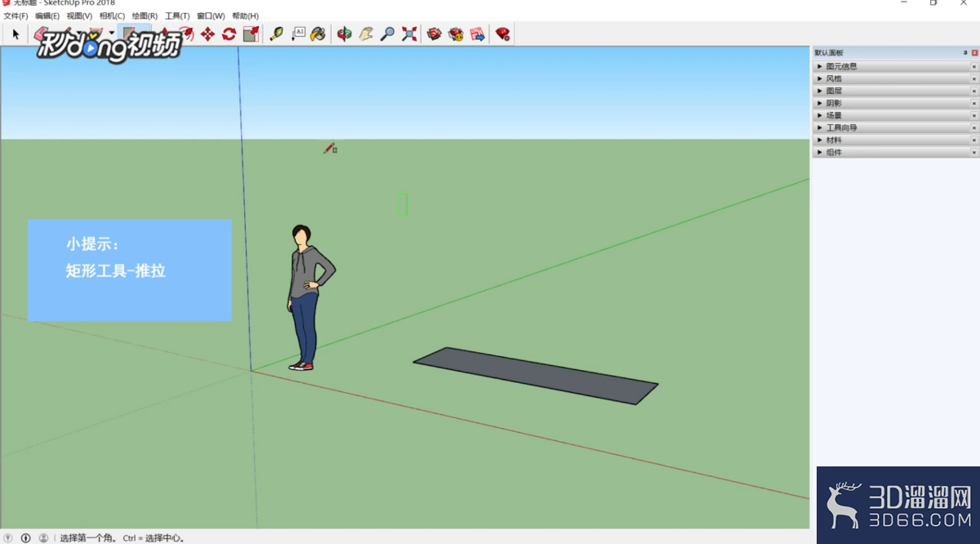Screen dimensions: 980x544
Task: Select the Text label tool
Action: point(297,33)
